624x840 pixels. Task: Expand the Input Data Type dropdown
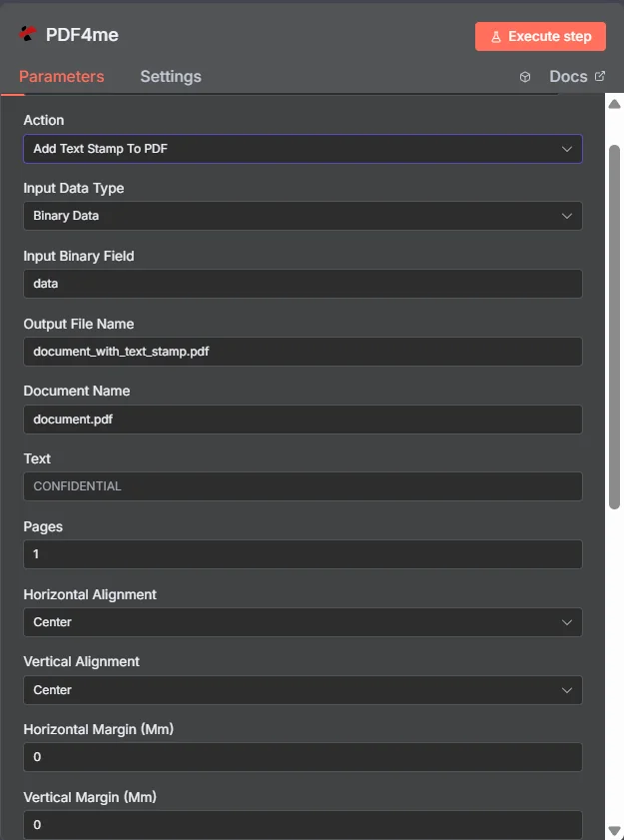(303, 216)
